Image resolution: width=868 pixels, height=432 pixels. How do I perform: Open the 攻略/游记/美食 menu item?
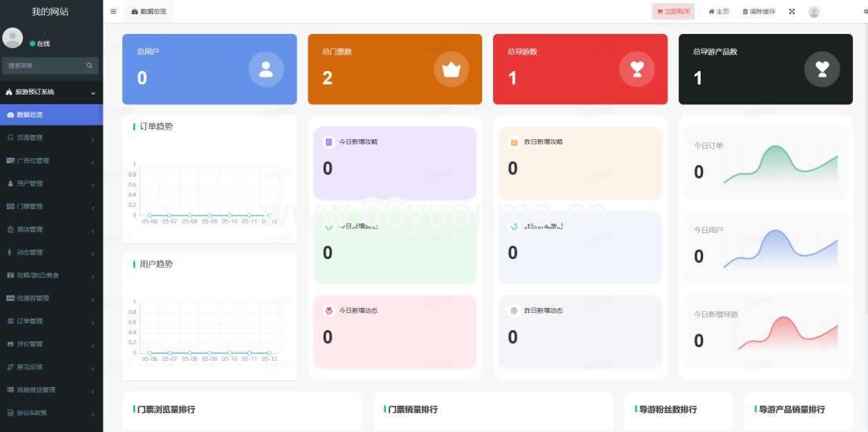[x=51, y=275]
